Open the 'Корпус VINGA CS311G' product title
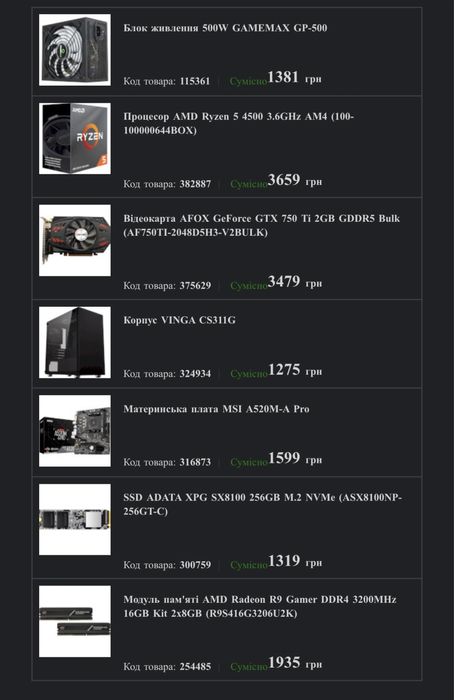 179,320
